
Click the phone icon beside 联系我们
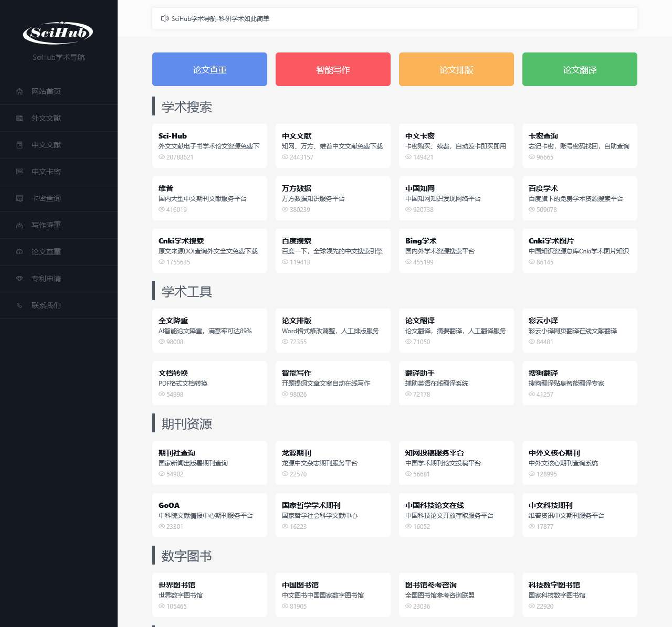(x=19, y=305)
